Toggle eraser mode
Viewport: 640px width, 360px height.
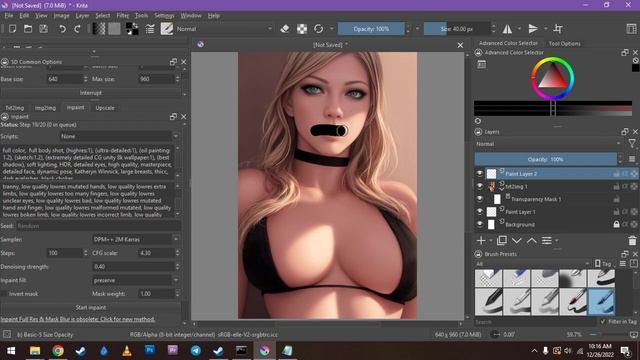(285, 29)
